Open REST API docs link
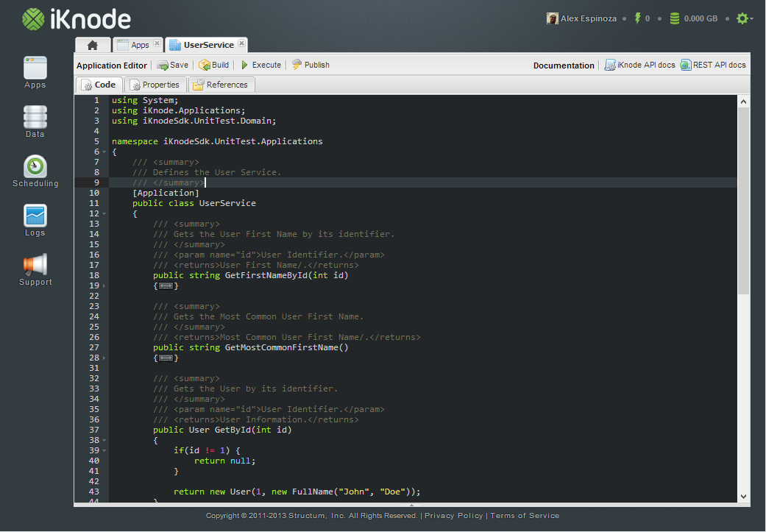 [713, 65]
